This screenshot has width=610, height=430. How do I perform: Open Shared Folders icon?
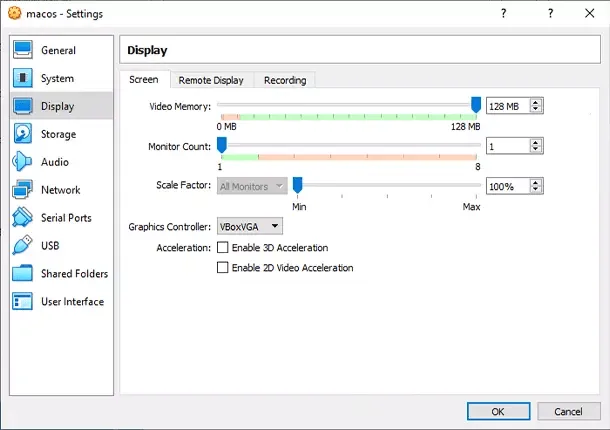[23, 274]
